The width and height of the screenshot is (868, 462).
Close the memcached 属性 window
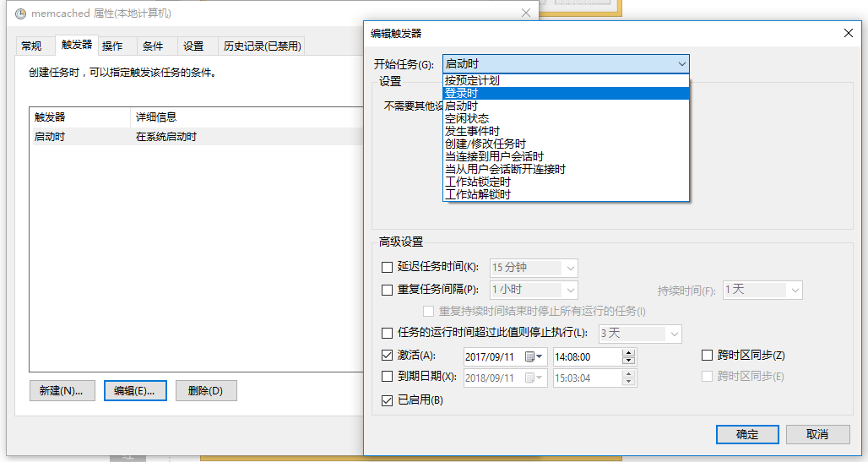(x=526, y=13)
